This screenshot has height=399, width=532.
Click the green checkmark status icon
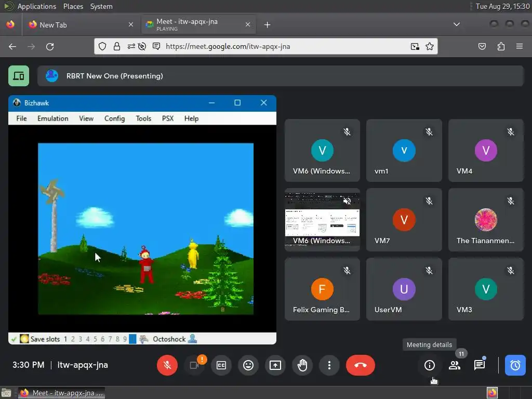point(14,339)
